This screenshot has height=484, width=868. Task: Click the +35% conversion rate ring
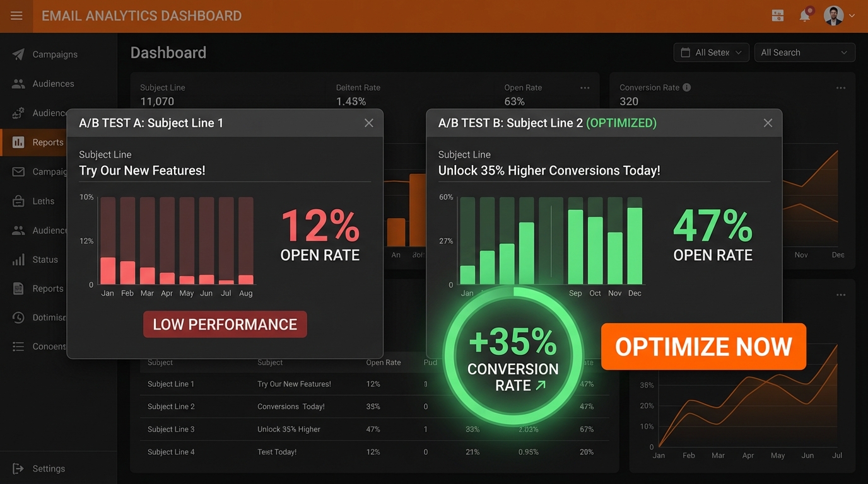pyautogui.click(x=513, y=357)
